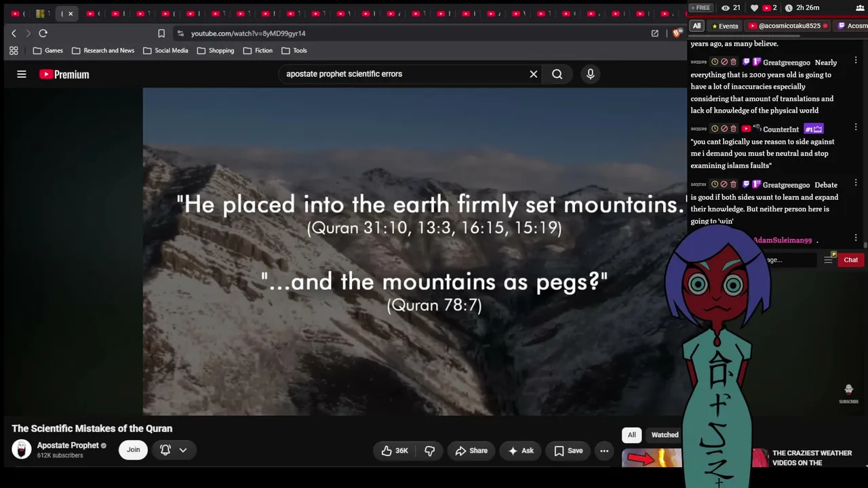The height and width of the screenshot is (488, 868).
Task: Open Research and News bookmark folder
Action: (103, 51)
